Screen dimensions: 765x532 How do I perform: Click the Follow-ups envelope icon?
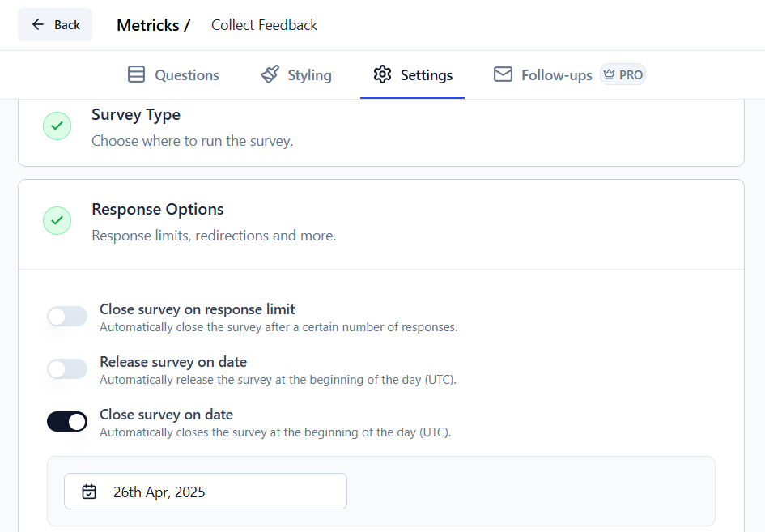(503, 74)
